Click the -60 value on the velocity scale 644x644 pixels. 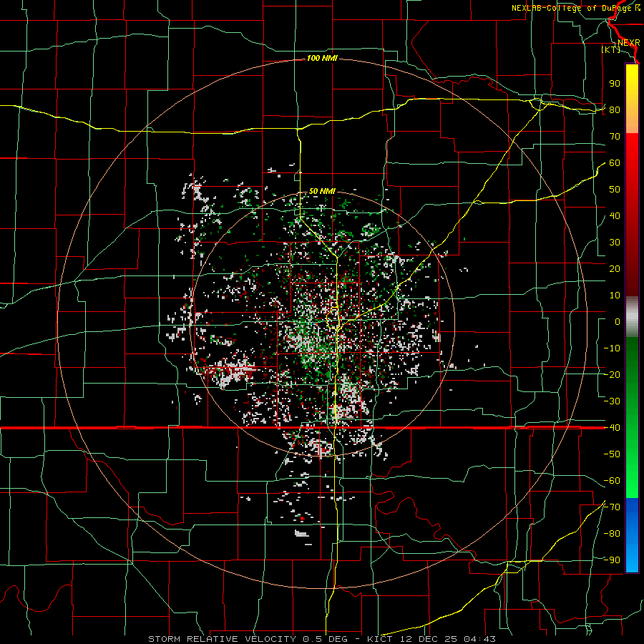pyautogui.click(x=612, y=481)
